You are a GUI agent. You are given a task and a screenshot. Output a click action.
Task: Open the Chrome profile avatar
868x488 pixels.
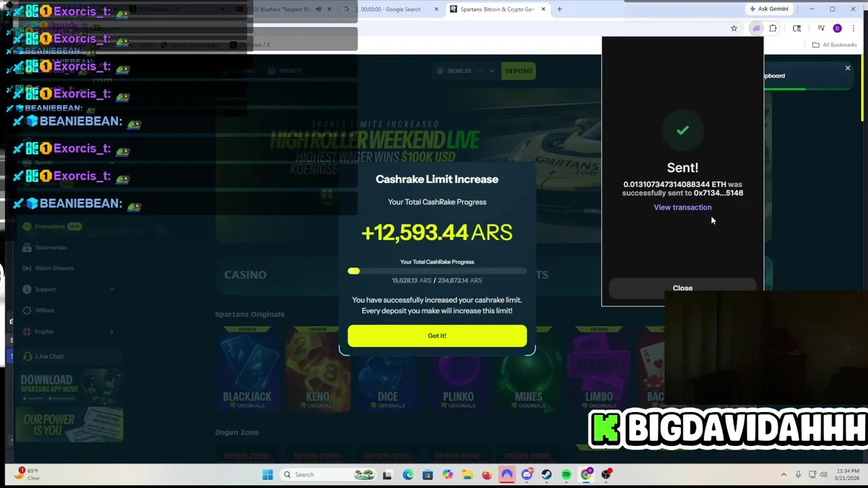(837, 28)
